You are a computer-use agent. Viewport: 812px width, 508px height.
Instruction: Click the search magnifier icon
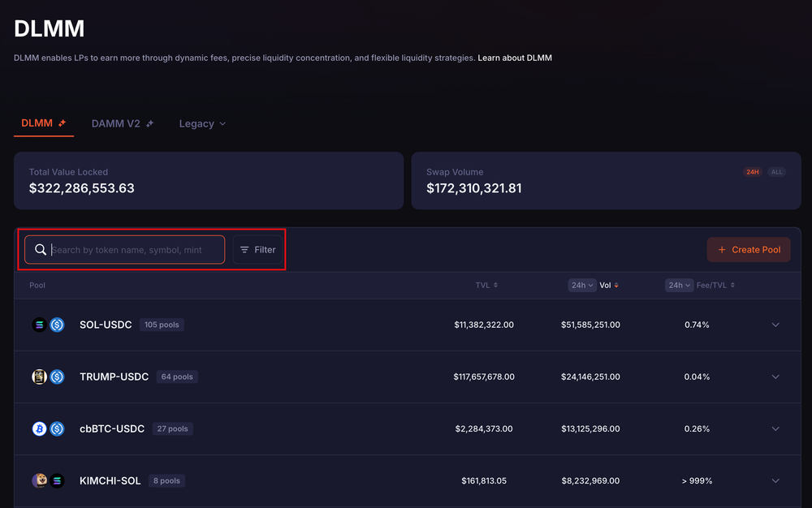(x=41, y=250)
